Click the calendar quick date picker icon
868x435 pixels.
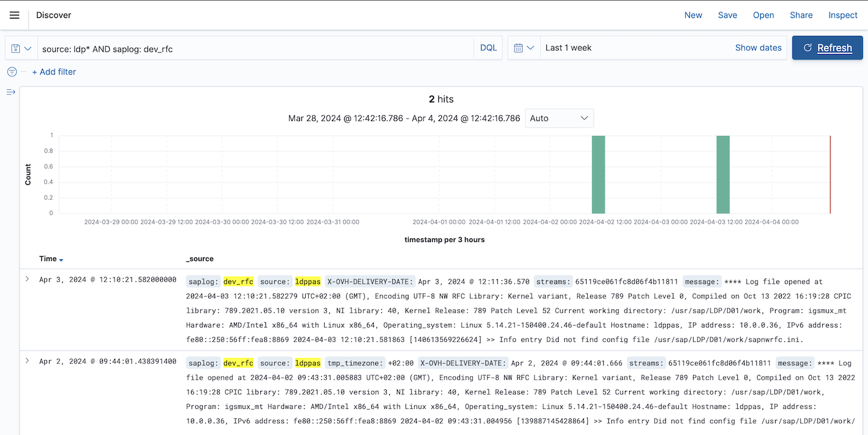[524, 48]
